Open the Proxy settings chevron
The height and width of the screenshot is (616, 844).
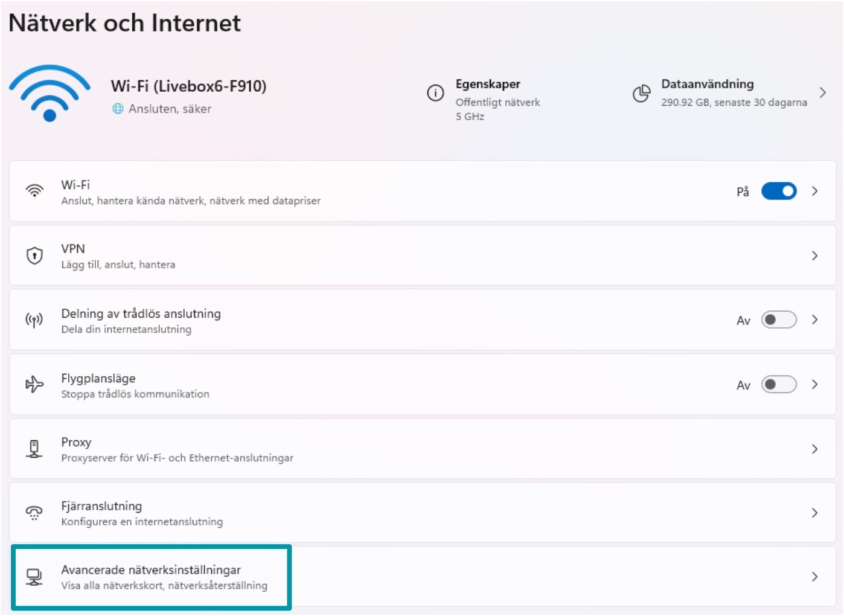point(815,449)
